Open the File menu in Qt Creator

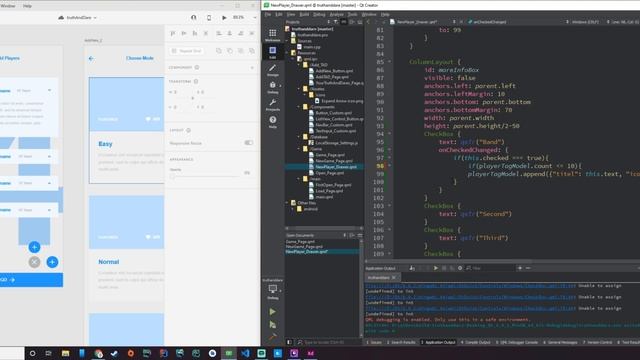click(268, 14)
